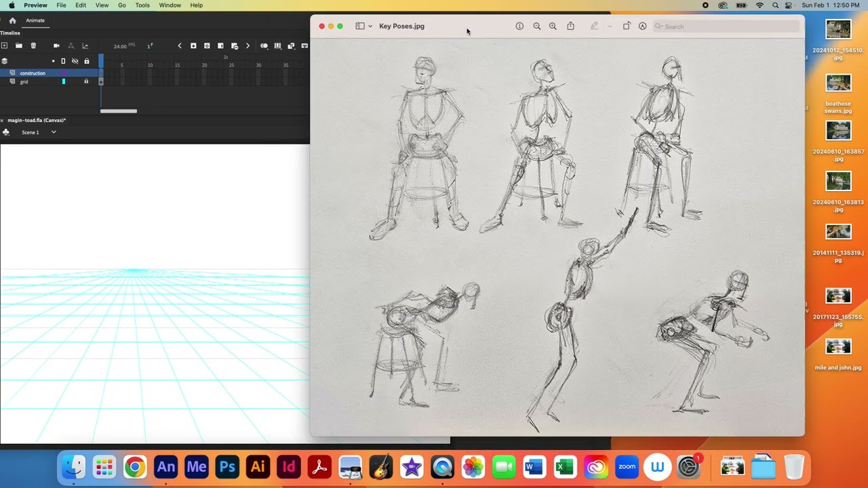This screenshot has width=868, height=488.
Task: Click layers view-only-active-layer icon
Action: 4,61
